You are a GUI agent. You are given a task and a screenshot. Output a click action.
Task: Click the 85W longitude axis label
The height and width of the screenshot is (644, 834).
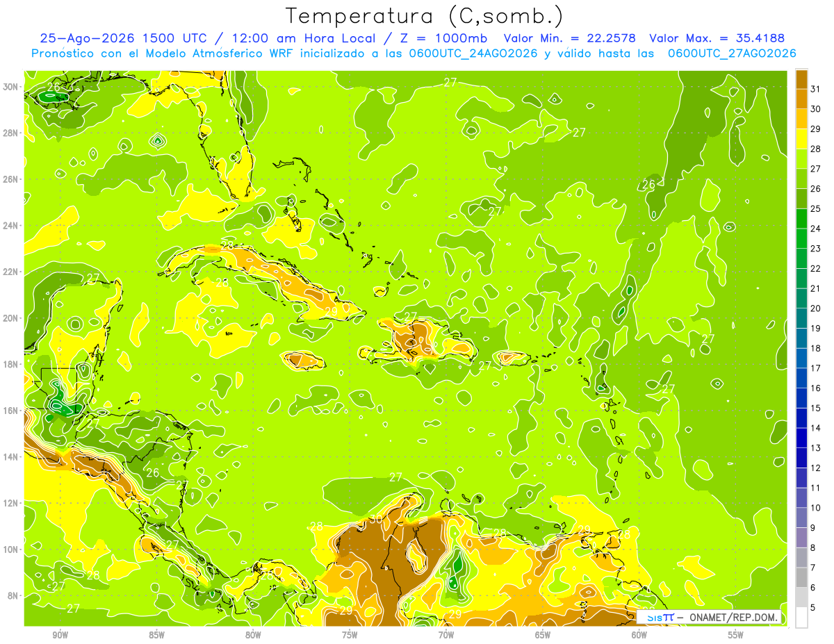click(x=156, y=635)
